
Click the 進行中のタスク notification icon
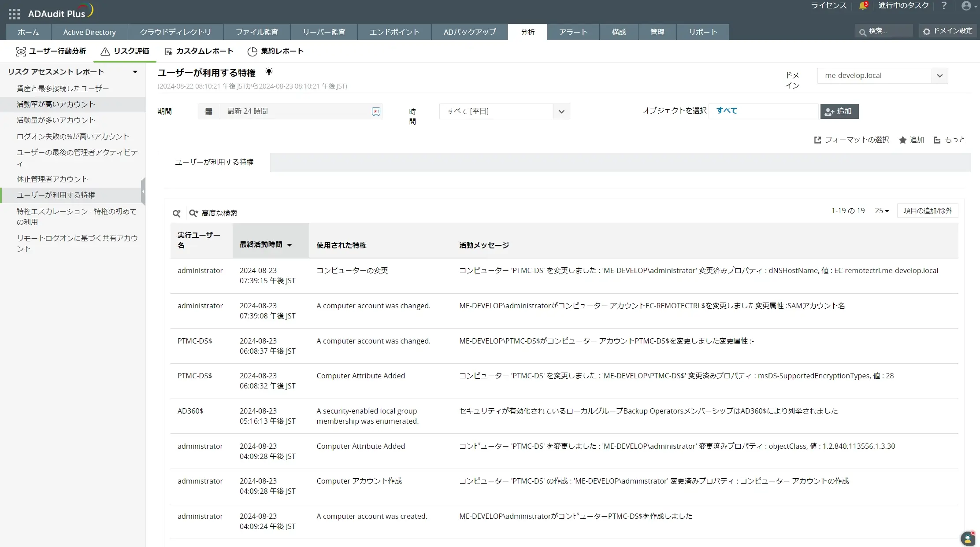click(x=863, y=5)
